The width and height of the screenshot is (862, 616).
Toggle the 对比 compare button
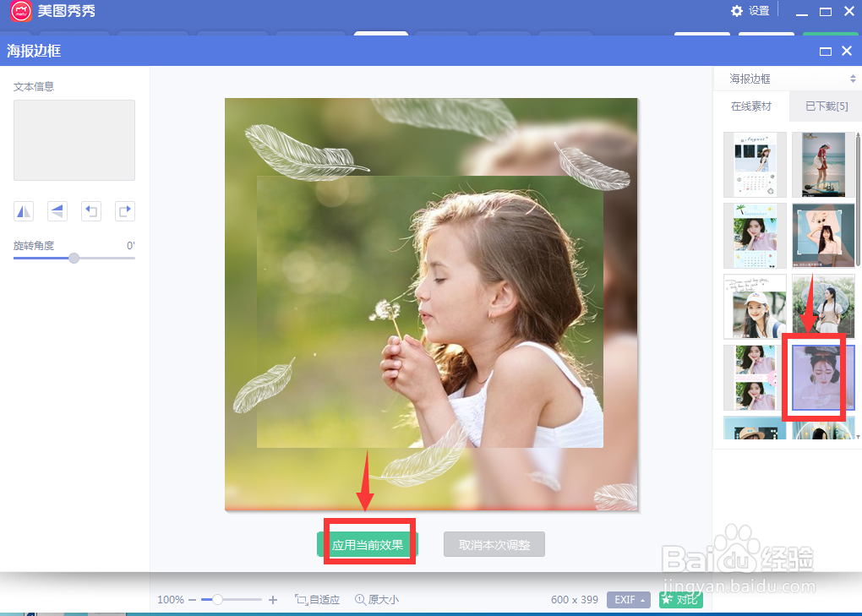pyautogui.click(x=680, y=600)
